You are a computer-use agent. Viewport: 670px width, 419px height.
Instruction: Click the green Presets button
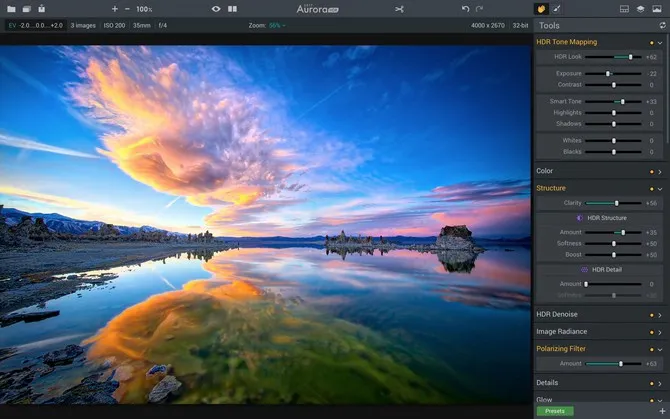point(555,411)
